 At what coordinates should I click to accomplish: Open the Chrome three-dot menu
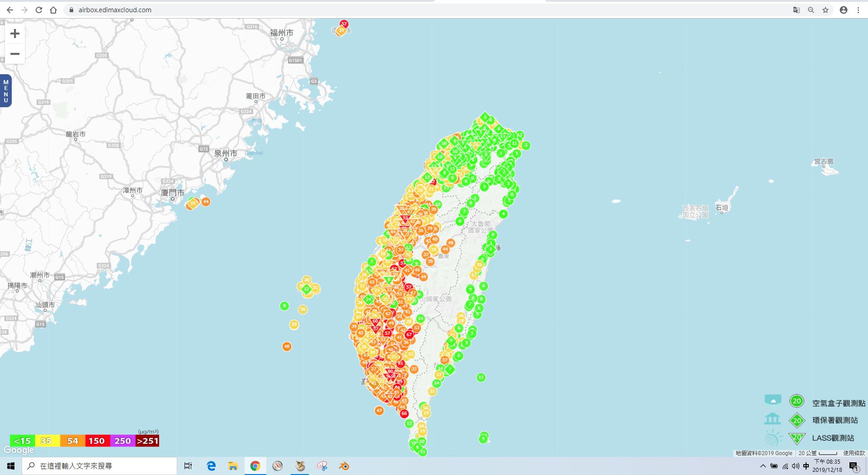[x=858, y=10]
